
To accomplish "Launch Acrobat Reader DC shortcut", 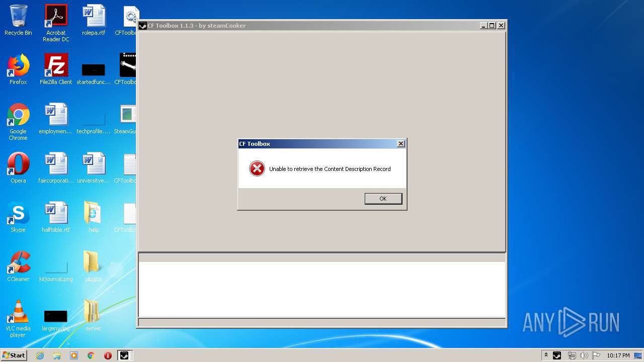I will (x=56, y=23).
